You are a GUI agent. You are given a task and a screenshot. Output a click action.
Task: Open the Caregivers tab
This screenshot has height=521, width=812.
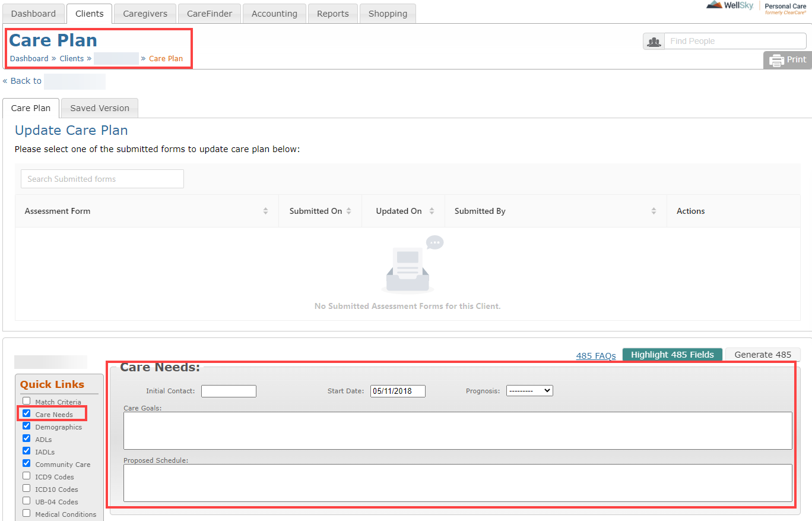[145, 14]
